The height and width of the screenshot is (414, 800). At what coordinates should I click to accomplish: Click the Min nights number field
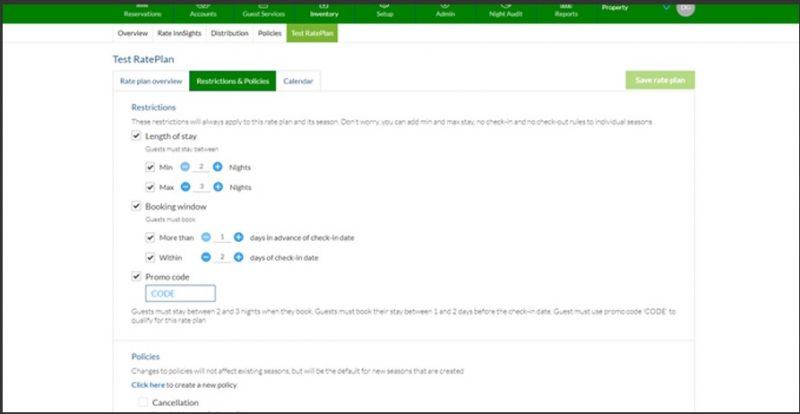pos(202,167)
